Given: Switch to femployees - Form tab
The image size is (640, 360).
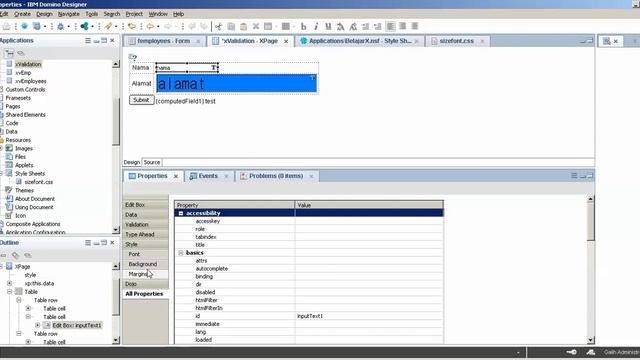Looking at the screenshot, I should coord(164,41).
